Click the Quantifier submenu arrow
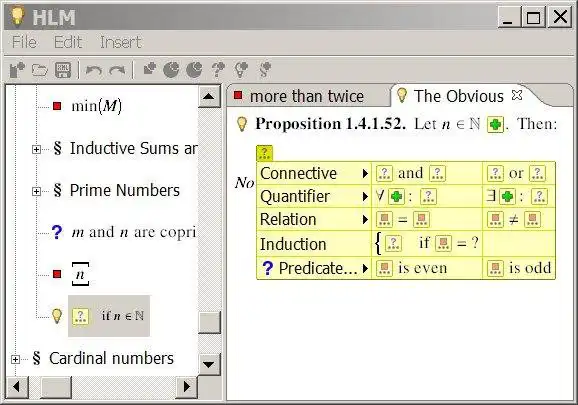 [x=365, y=196]
